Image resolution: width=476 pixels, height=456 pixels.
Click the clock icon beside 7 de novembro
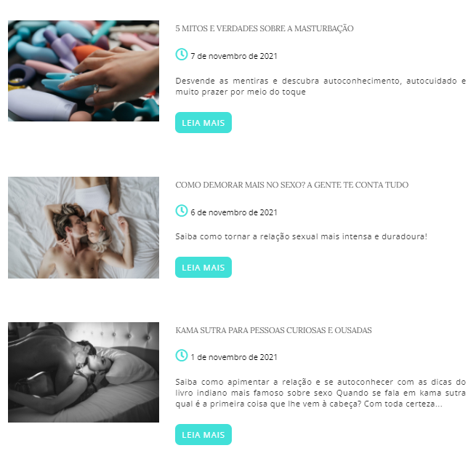[182, 55]
